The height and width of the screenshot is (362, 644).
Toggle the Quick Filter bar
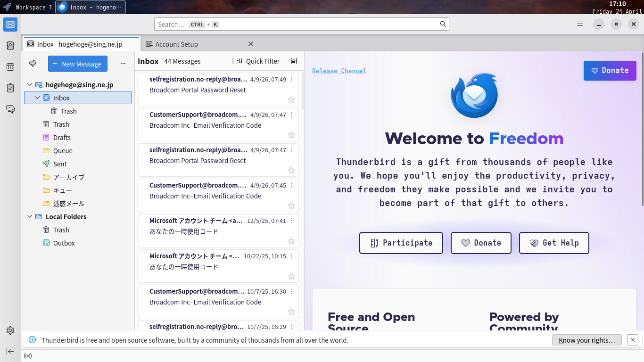point(258,61)
